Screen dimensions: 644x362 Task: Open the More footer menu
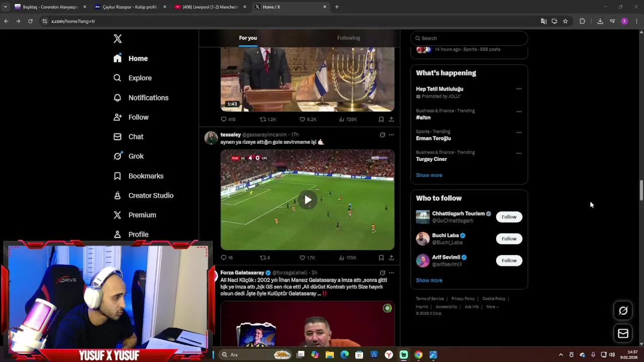point(493,307)
